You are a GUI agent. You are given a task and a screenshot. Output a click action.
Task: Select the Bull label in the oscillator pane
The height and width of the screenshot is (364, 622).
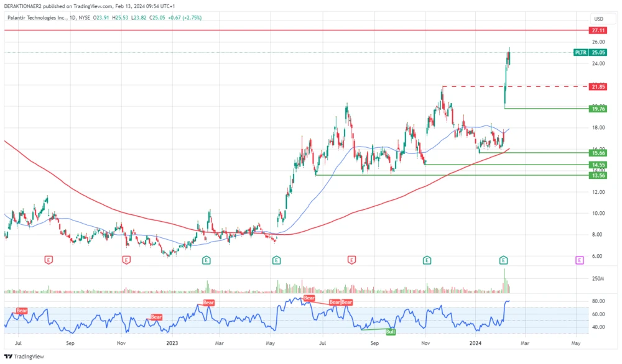tap(390, 332)
